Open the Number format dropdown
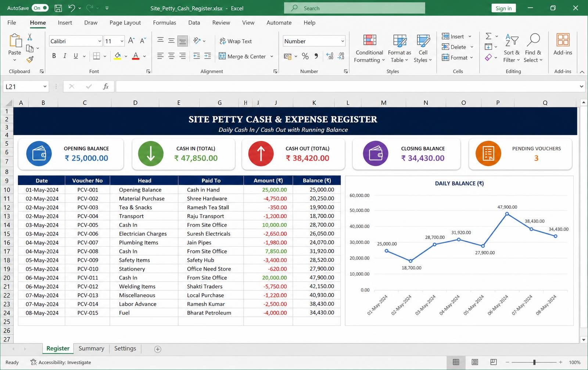588x370 pixels. (x=343, y=41)
